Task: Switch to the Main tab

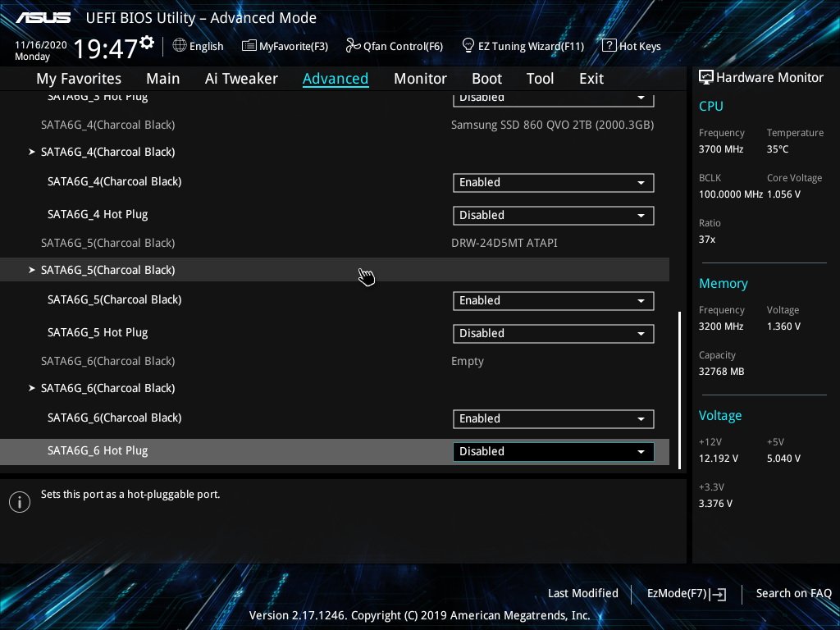Action: coord(163,79)
